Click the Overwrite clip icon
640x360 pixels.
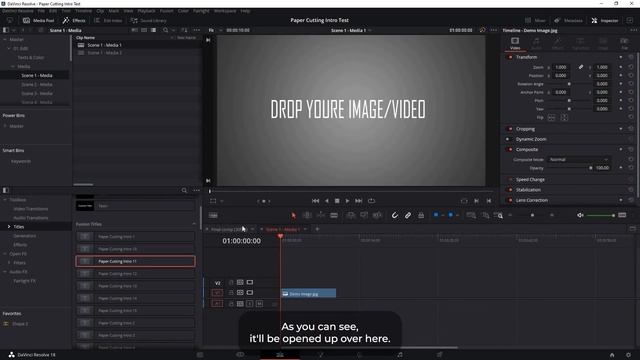364,216
